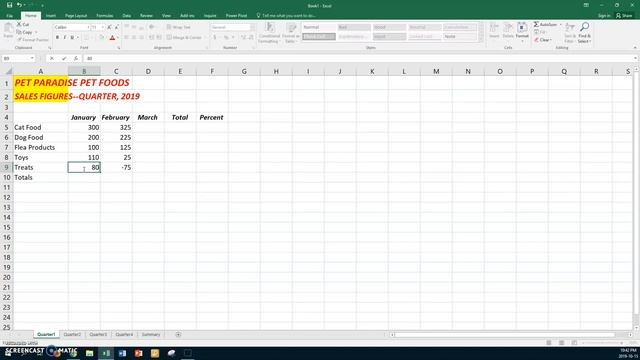The height and width of the screenshot is (360, 640).
Task: Select cell containing Cat Food
Action: pyautogui.click(x=41, y=127)
